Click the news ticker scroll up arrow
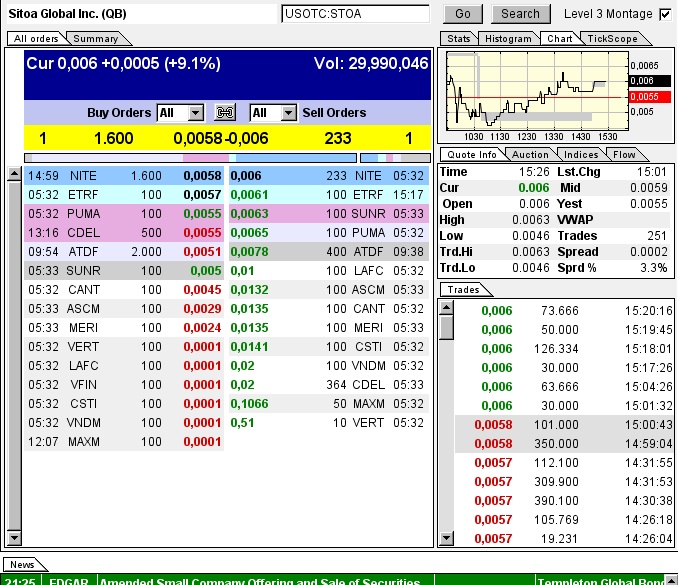This screenshot has width=678, height=585. 672,579
